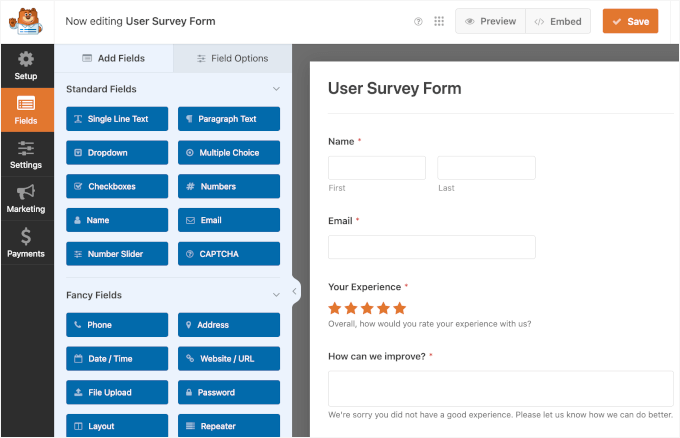Image resolution: width=680 pixels, height=438 pixels.
Task: Add a Password field
Action: 229,392
